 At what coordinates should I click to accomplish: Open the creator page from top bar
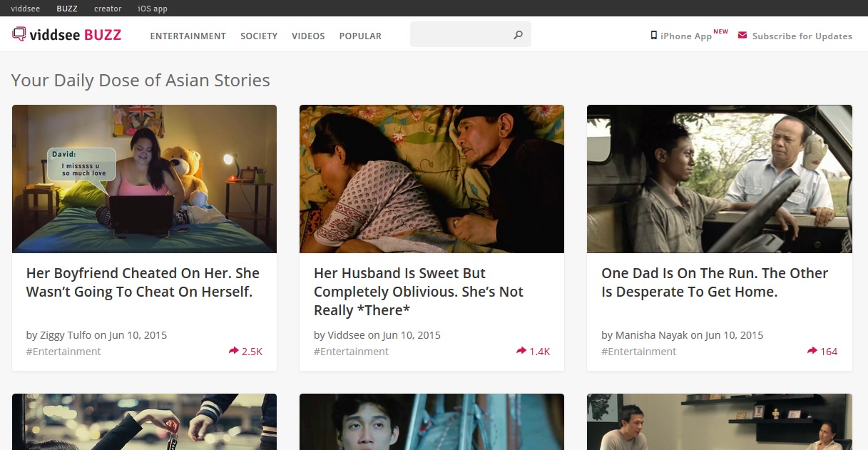point(108,9)
